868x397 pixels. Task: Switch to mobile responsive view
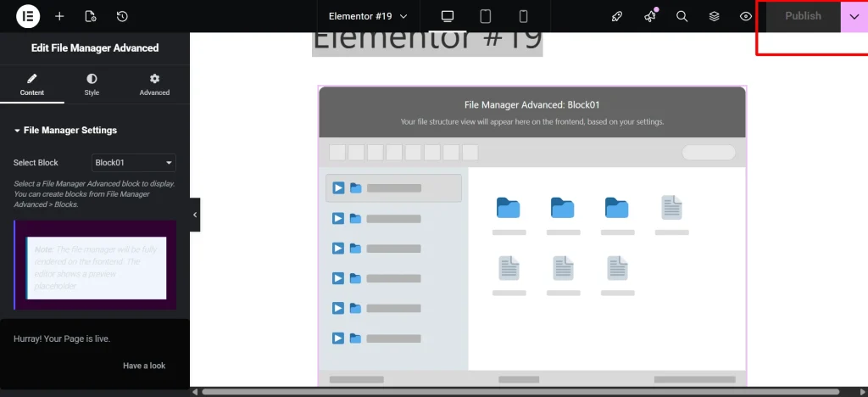tap(523, 17)
